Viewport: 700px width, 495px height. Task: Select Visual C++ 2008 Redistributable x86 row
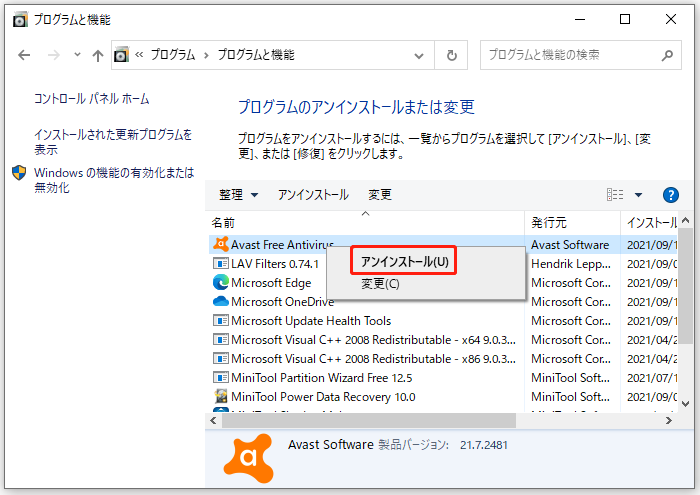click(443, 358)
